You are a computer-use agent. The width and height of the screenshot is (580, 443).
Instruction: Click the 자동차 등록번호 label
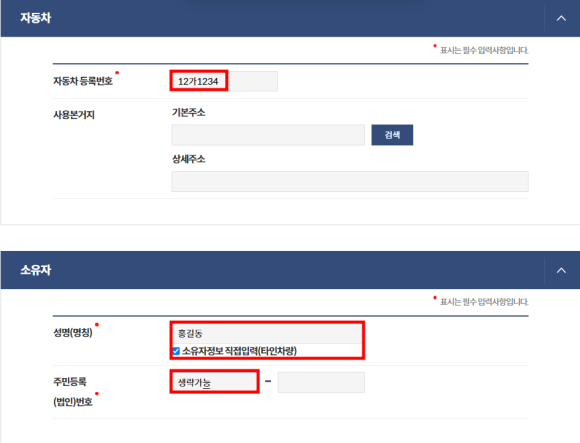tap(83, 81)
